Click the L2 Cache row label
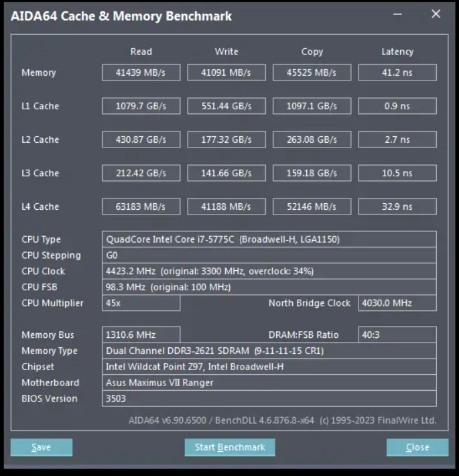 click(40, 139)
